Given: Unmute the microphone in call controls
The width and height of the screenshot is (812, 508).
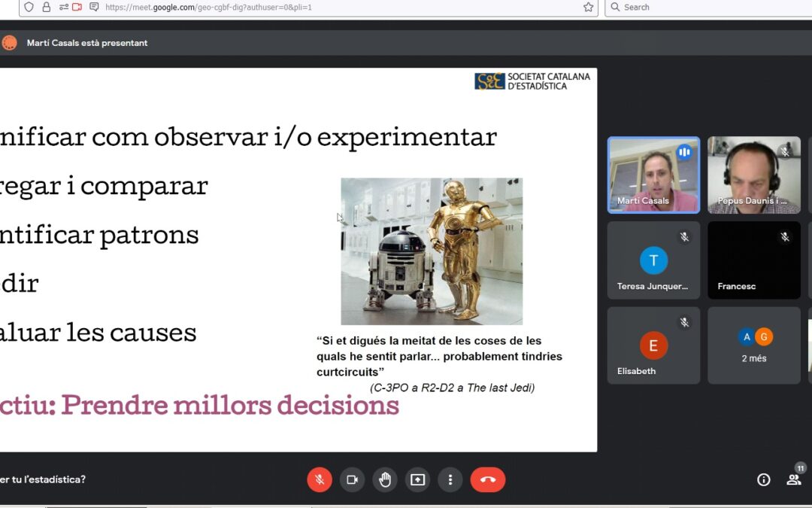Looking at the screenshot, I should [320, 479].
